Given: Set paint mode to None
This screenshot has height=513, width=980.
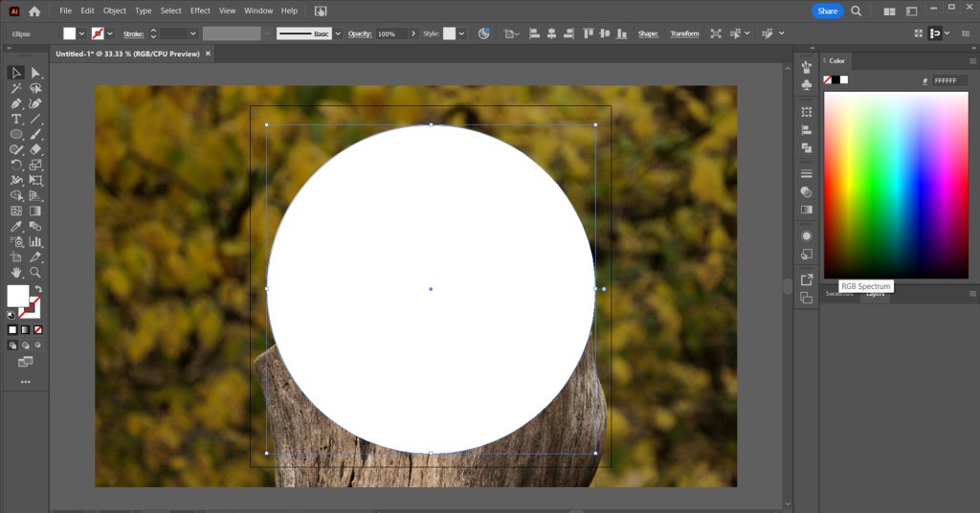Looking at the screenshot, I should click(x=38, y=330).
